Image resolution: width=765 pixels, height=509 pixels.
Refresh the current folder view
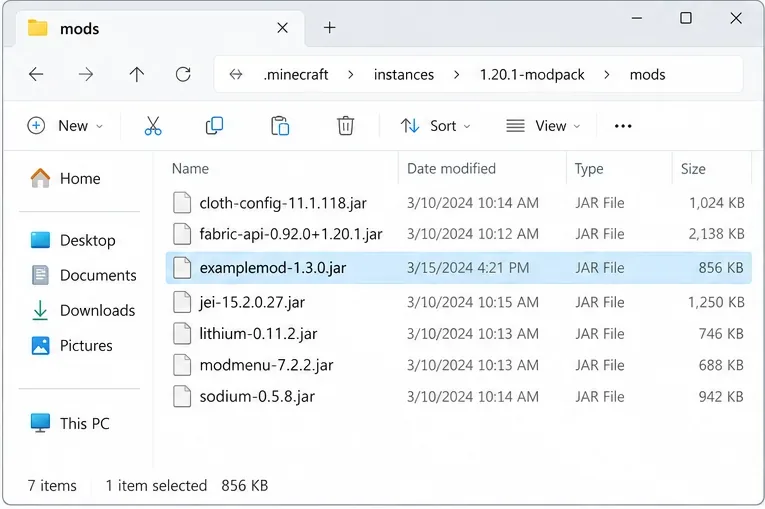[x=183, y=75]
